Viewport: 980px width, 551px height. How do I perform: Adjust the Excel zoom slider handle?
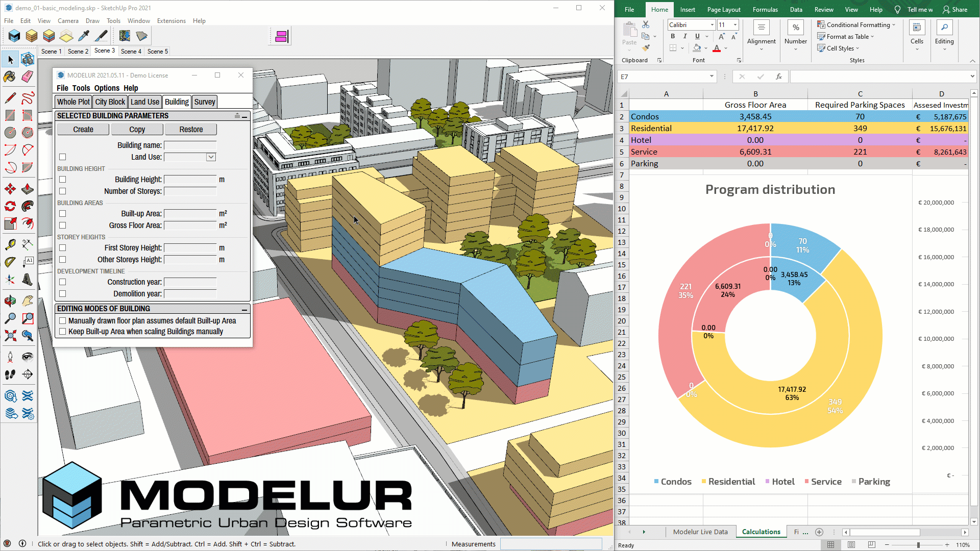pyautogui.click(x=918, y=545)
